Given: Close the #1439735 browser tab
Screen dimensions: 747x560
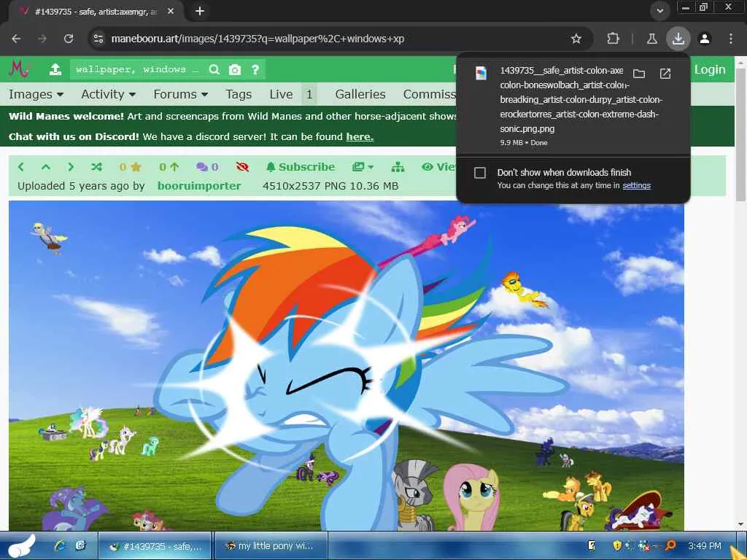Looking at the screenshot, I should click(171, 11).
